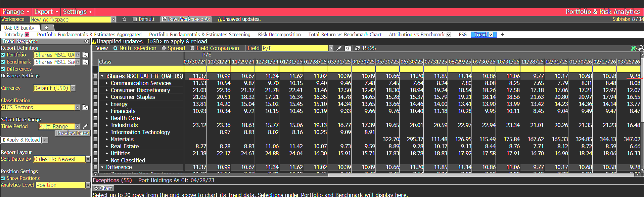
Task: Select the Multi-selection view radio button
Action: (x=115, y=48)
